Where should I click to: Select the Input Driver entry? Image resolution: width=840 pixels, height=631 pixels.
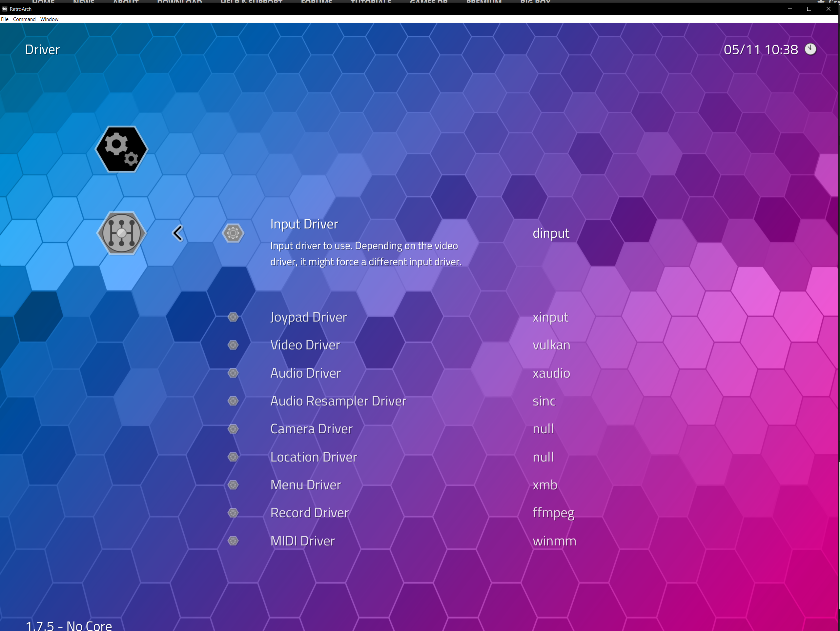[304, 224]
